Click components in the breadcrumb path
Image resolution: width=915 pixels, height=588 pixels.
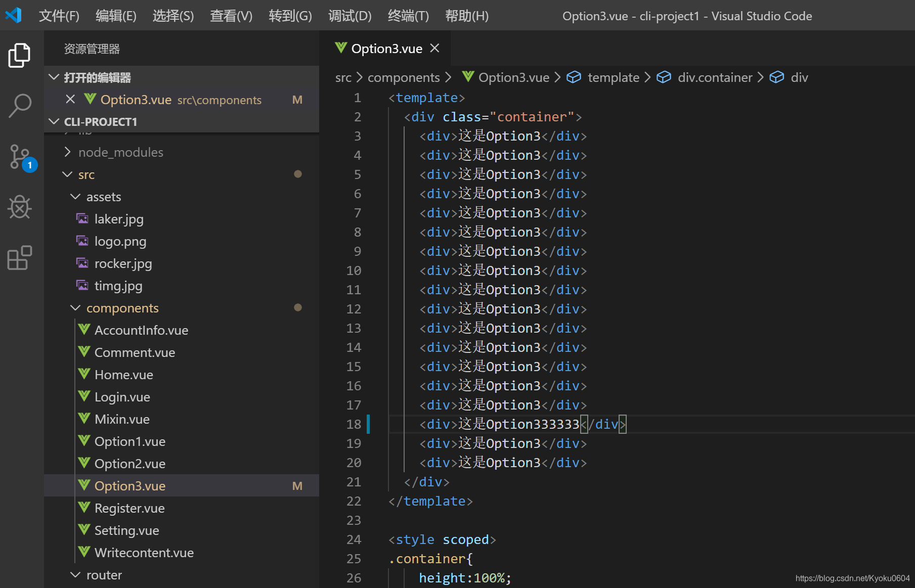click(x=404, y=77)
